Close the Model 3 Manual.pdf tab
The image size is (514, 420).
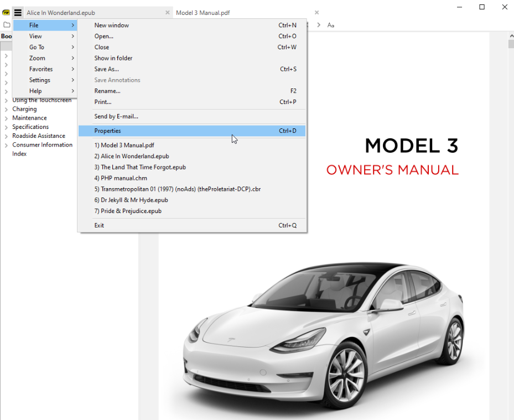[x=316, y=13]
